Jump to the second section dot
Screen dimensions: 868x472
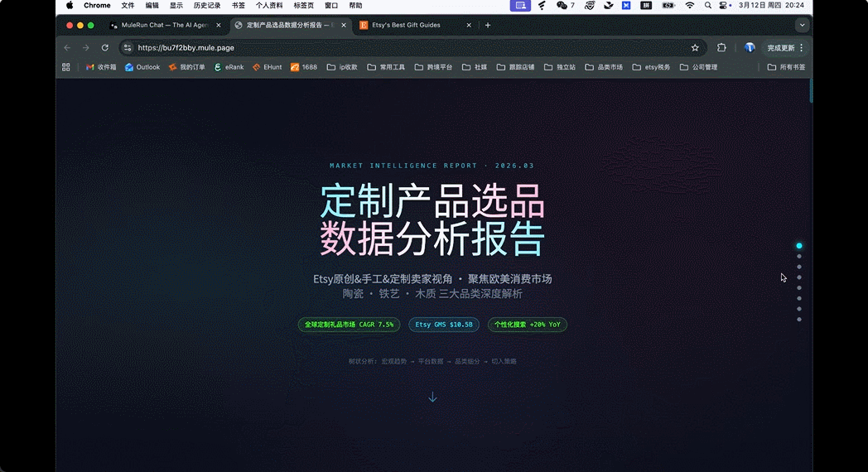[798, 256]
